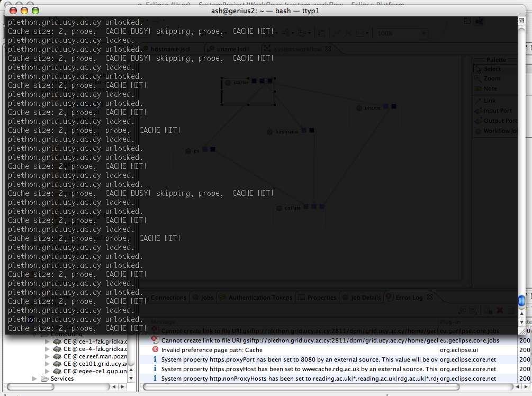Select the CE @ ce-4-fzk.gridka tree item

click(95, 349)
